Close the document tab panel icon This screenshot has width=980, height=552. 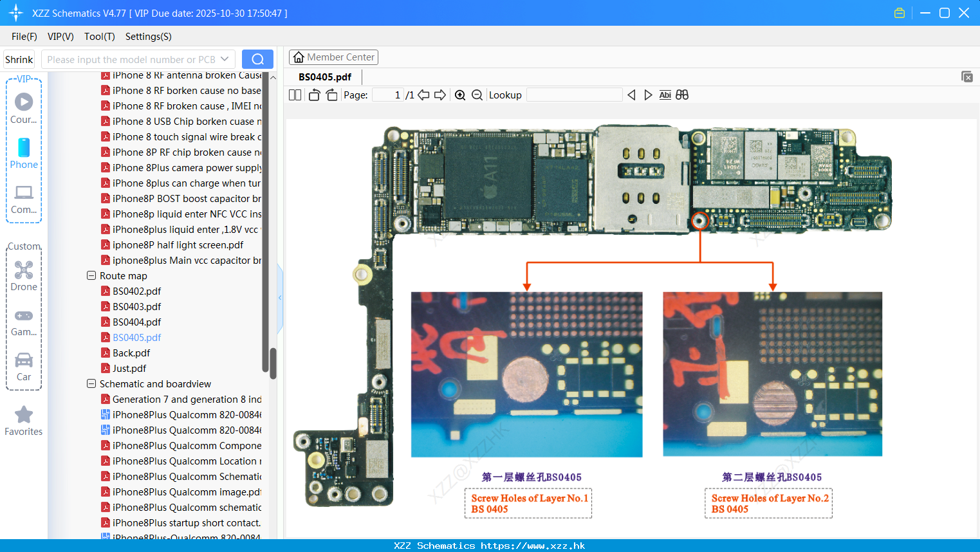967,77
